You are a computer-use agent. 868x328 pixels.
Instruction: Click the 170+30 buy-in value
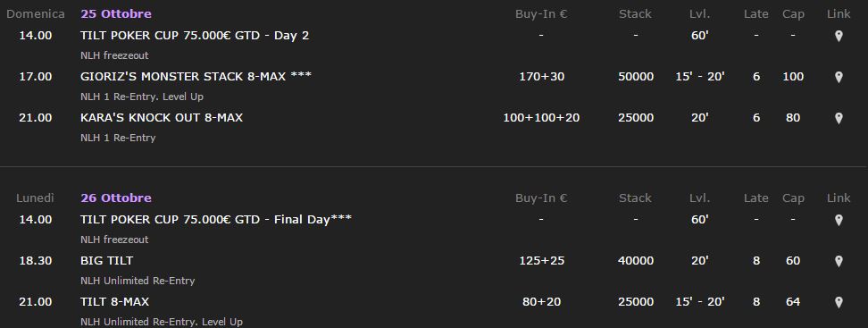coord(541,77)
